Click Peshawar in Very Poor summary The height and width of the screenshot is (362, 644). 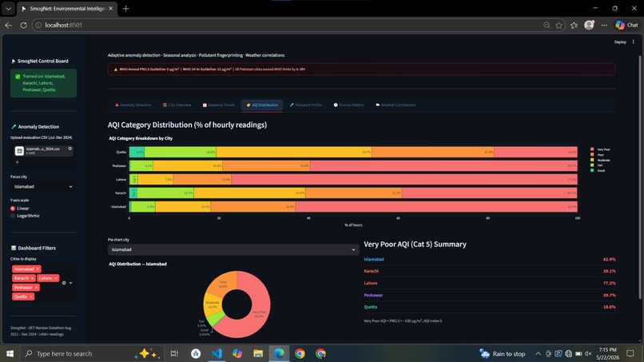[373, 295]
